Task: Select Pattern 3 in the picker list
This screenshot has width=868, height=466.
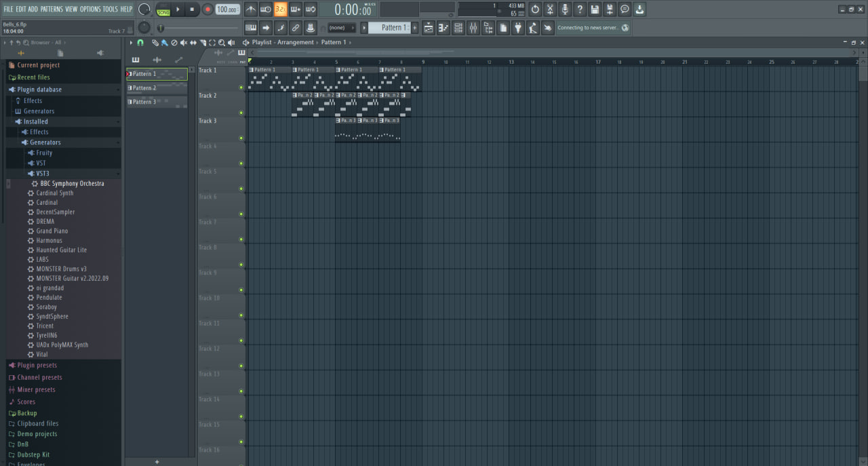Action: coord(157,102)
